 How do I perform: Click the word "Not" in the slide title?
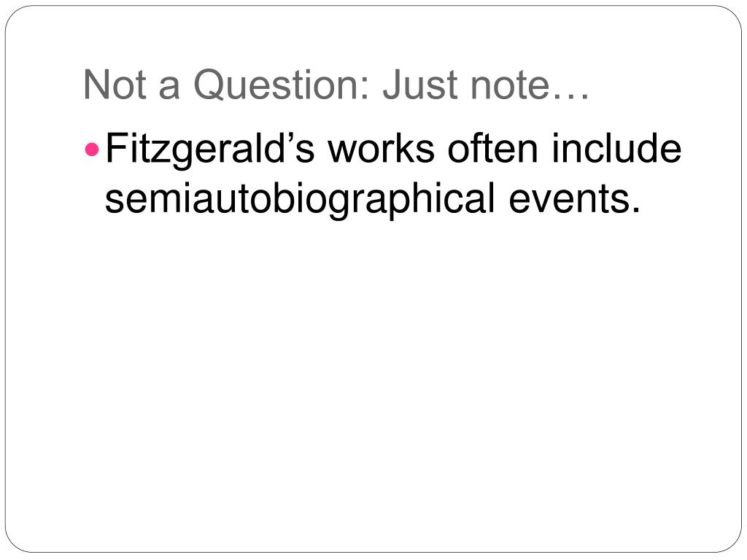pyautogui.click(x=115, y=85)
